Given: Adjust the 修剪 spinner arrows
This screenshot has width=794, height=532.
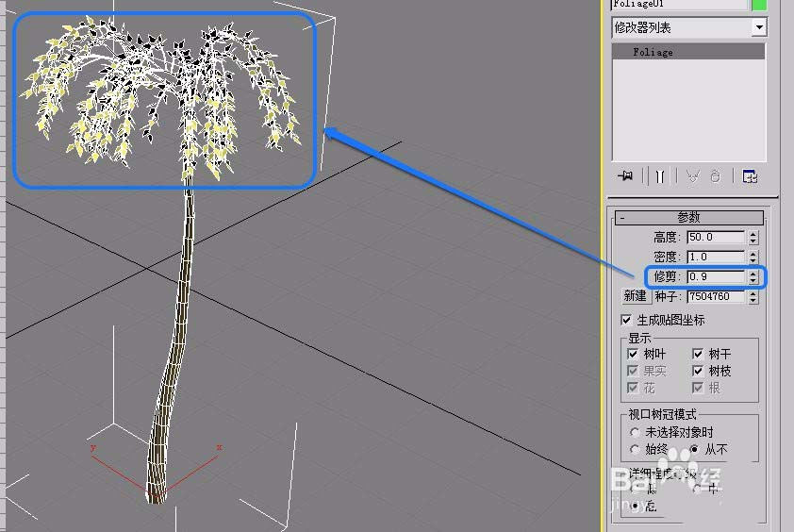Looking at the screenshot, I should coord(753,276).
